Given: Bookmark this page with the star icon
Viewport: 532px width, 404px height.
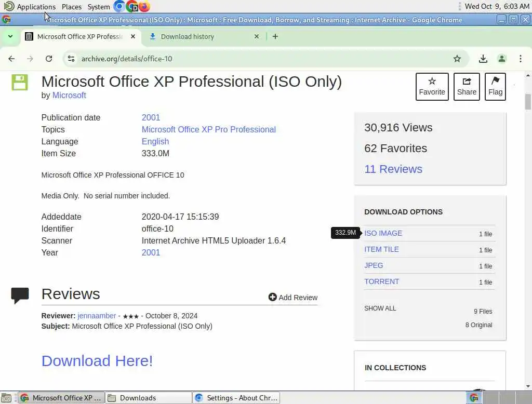Looking at the screenshot, I should [457, 59].
